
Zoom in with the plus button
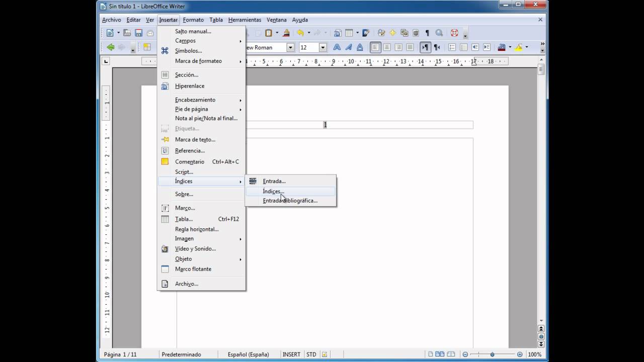click(x=520, y=354)
